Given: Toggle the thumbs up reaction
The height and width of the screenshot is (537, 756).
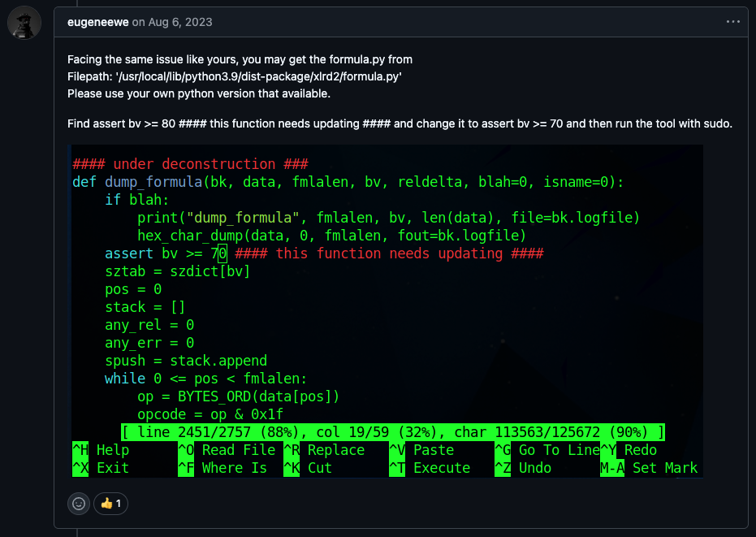Looking at the screenshot, I should pyautogui.click(x=110, y=504).
